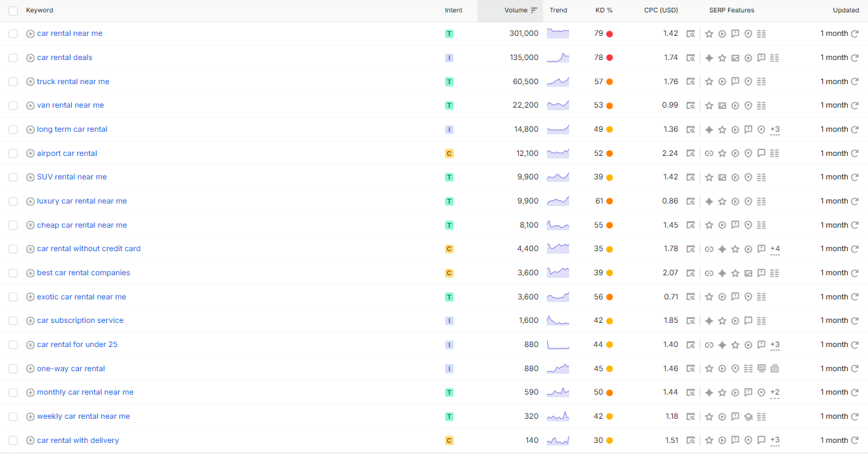Add car rental near me via plus icon
The width and height of the screenshot is (868, 454).
pyautogui.click(x=30, y=34)
